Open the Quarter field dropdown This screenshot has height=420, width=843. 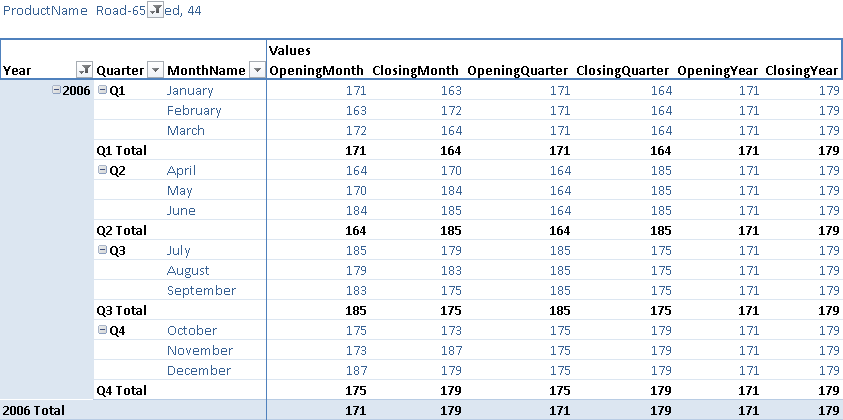coord(155,70)
